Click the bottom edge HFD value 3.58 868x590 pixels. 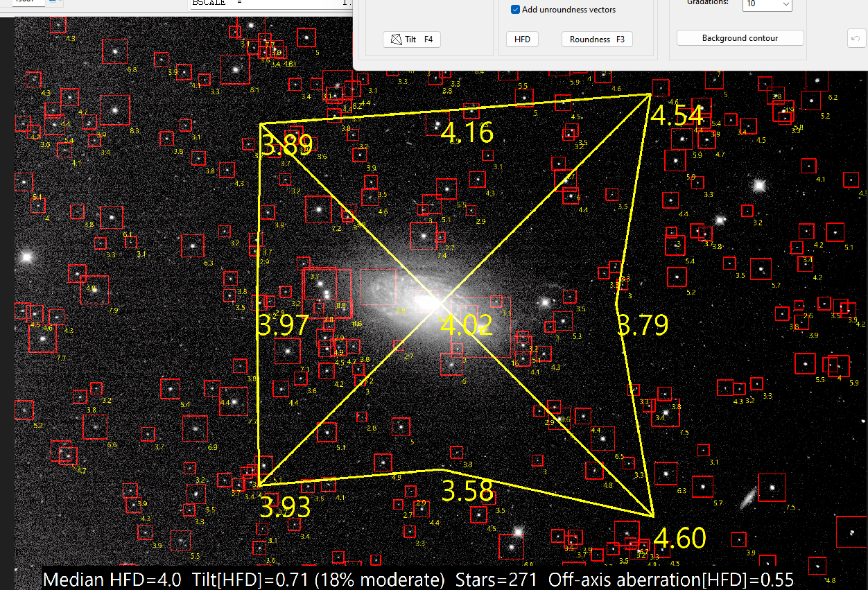click(467, 491)
